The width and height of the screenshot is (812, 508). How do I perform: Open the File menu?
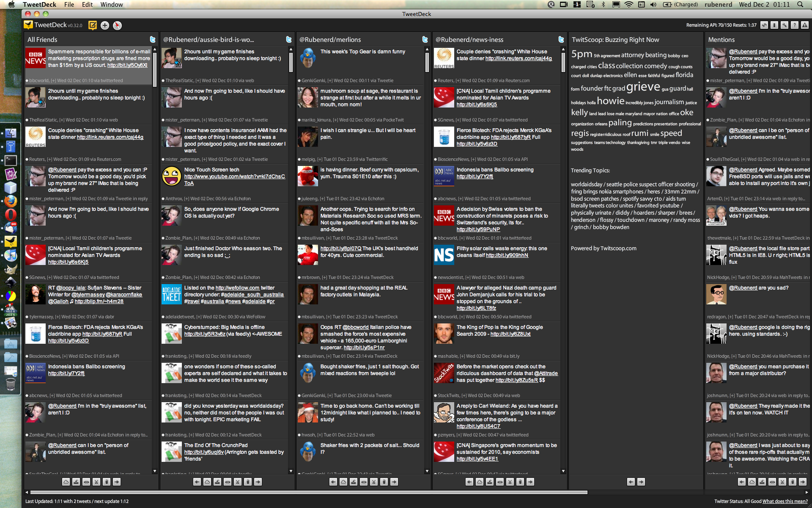(69, 5)
